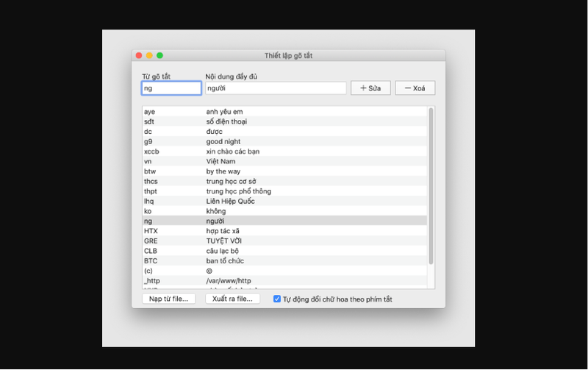The image size is (588, 370).
Task: Select the row 'sđt' số điện thoại
Action: coord(284,121)
